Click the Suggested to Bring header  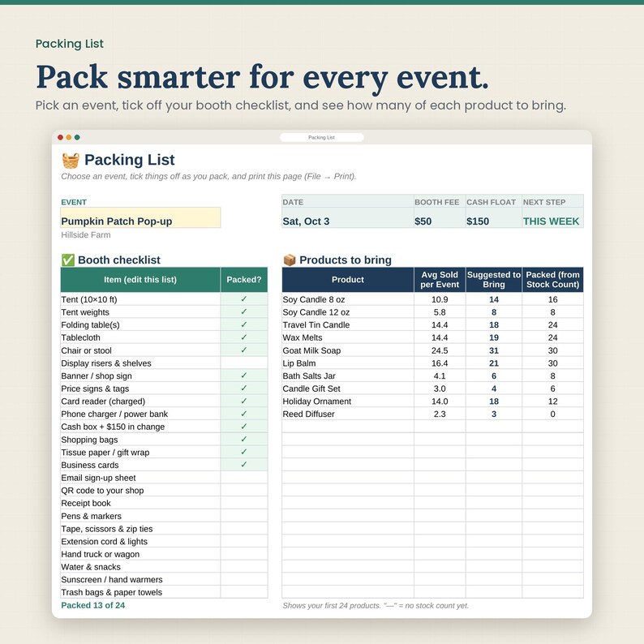pos(494,280)
